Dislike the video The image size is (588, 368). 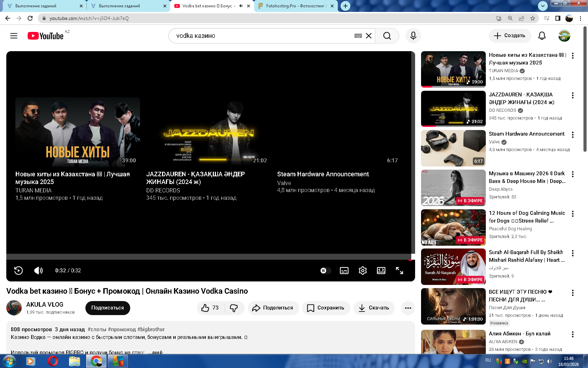[x=234, y=308]
